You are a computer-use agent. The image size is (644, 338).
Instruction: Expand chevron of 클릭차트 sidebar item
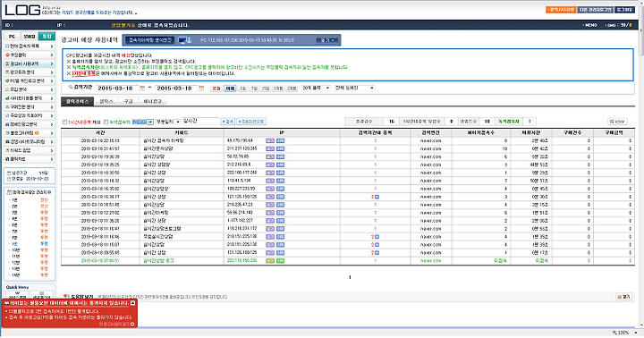(x=52, y=159)
